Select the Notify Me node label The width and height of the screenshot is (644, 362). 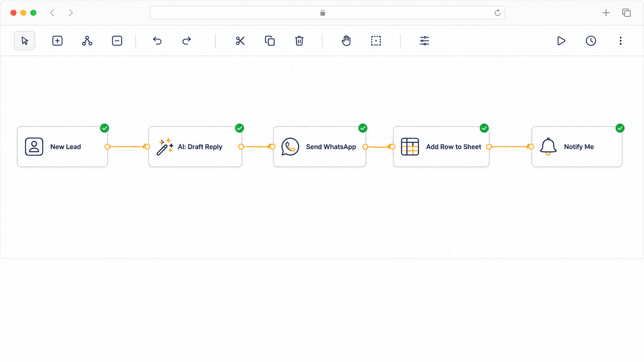(579, 147)
